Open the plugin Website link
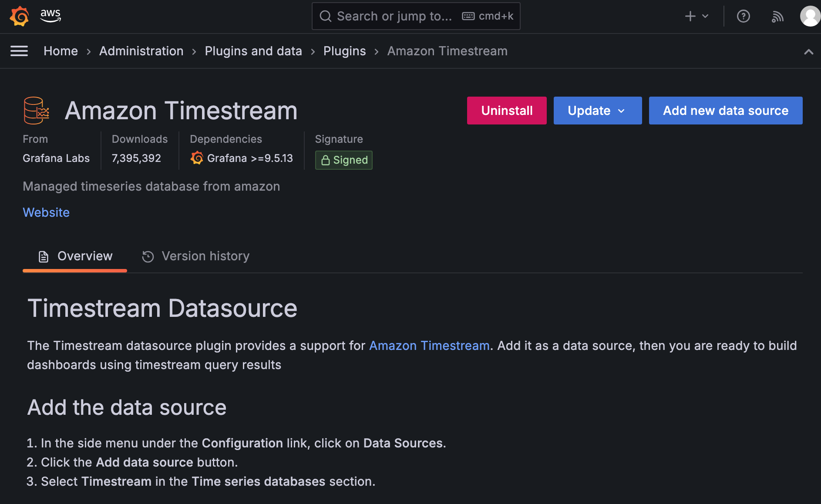The height and width of the screenshot is (504, 821). [46, 212]
